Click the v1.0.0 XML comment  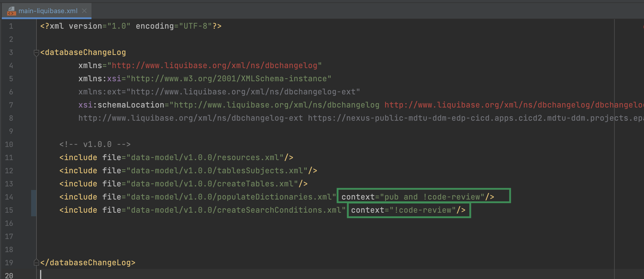coord(95,145)
